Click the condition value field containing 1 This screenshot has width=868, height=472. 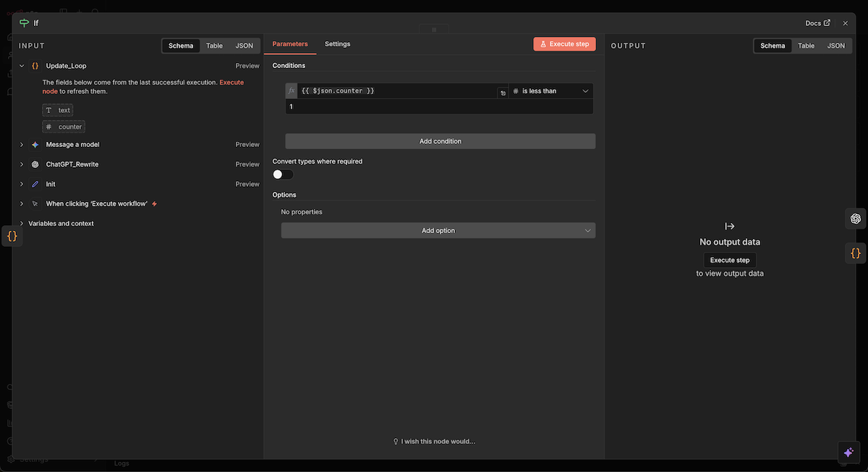pyautogui.click(x=438, y=107)
